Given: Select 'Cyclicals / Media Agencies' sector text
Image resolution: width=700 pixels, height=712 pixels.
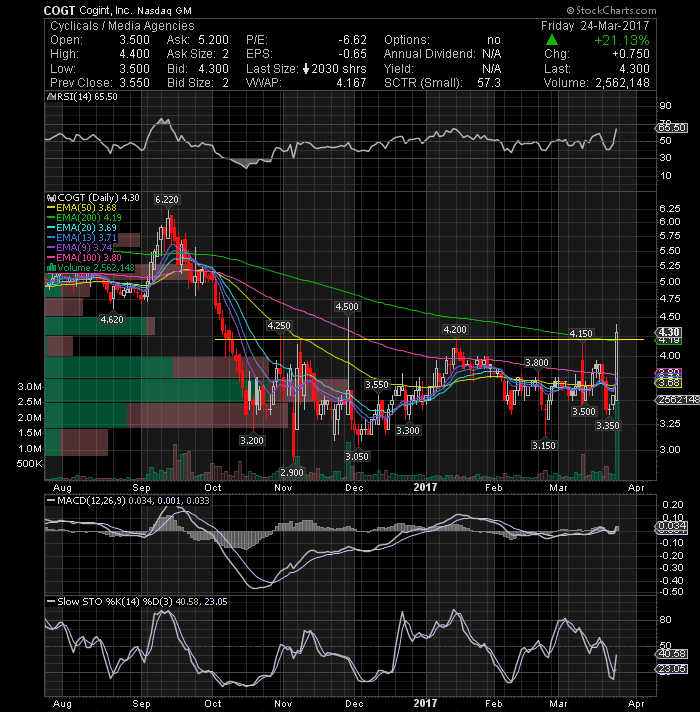Looking at the screenshot, I should click(x=122, y=25).
